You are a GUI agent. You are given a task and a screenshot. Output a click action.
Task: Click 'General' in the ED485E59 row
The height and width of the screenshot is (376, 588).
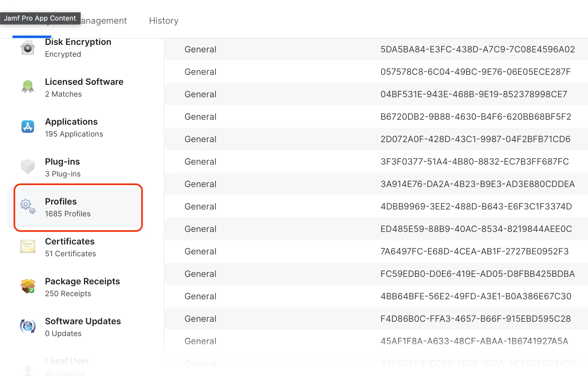[x=200, y=229]
